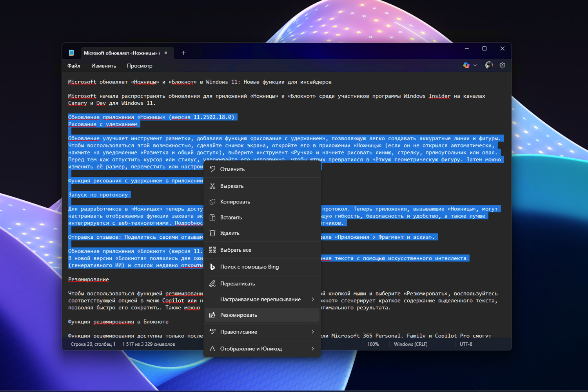This screenshot has width=588, height=392.
Task: Open the Просмотр menu
Action: tap(140, 66)
